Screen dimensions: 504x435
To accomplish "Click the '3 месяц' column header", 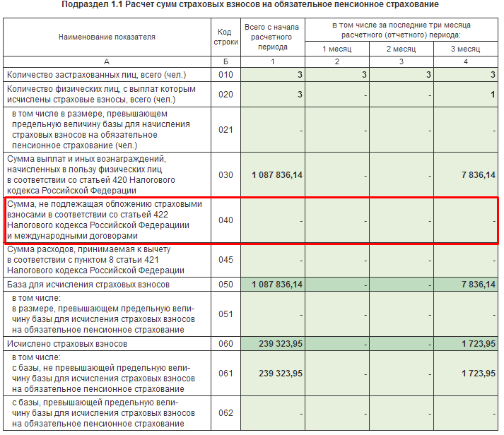I will pos(466,49).
